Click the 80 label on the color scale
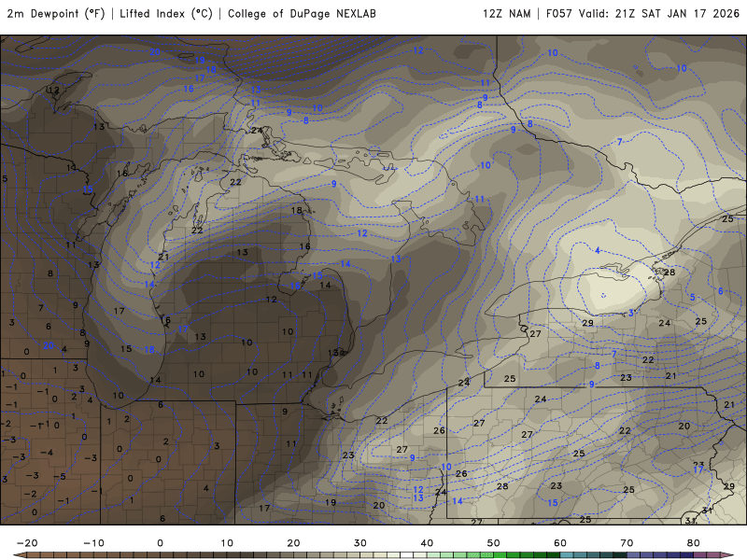The width and height of the screenshot is (747, 560). coord(693,543)
